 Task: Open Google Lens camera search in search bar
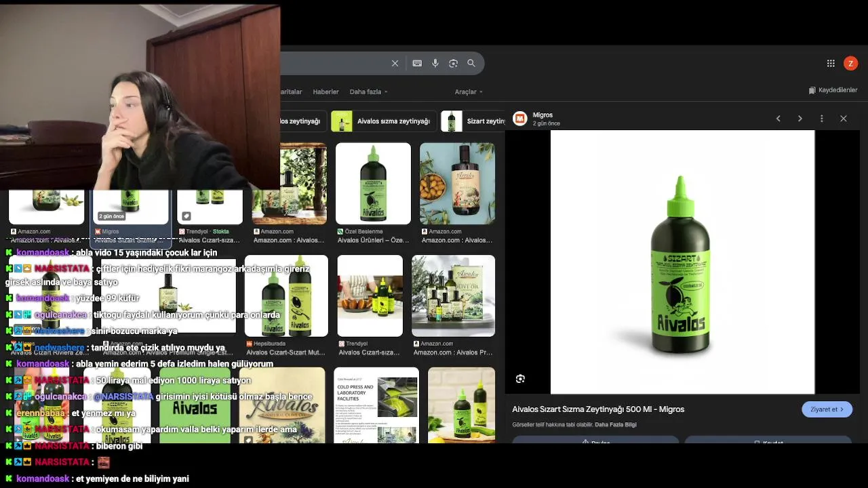tap(453, 63)
